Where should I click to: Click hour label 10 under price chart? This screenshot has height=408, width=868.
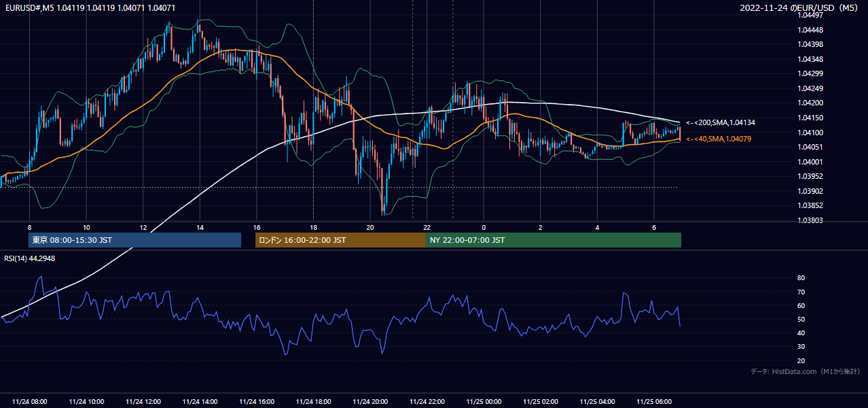click(x=86, y=227)
